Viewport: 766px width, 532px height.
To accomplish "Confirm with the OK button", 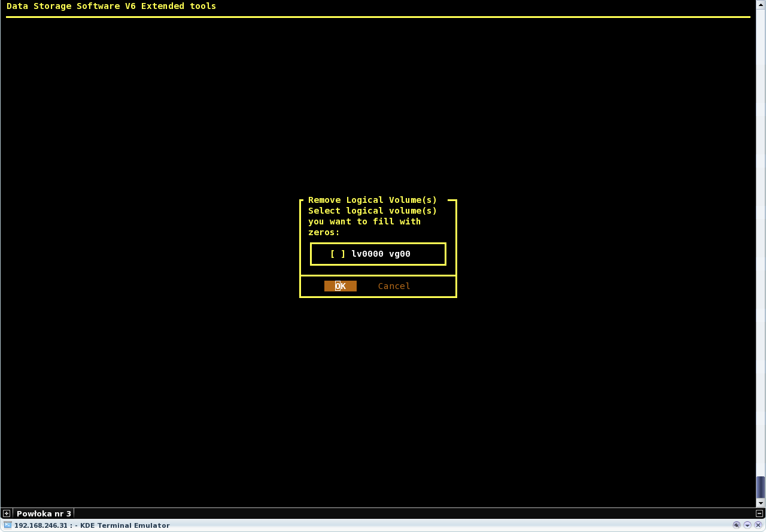I will pyautogui.click(x=340, y=286).
